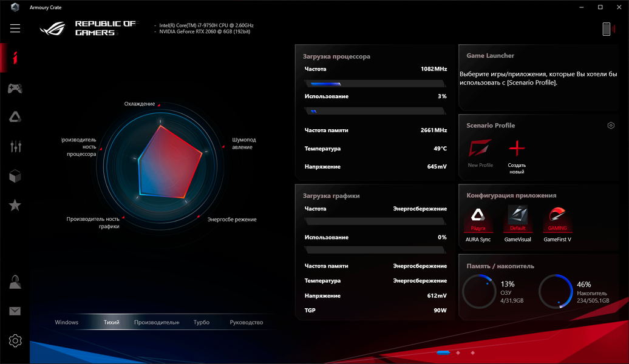Go to second page indicator dot

(458, 352)
